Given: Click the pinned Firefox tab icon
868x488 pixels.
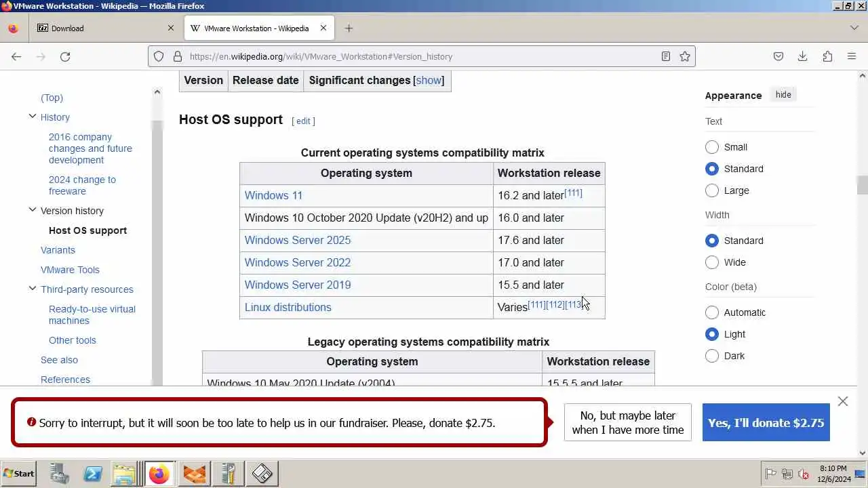Looking at the screenshot, I should (x=13, y=28).
